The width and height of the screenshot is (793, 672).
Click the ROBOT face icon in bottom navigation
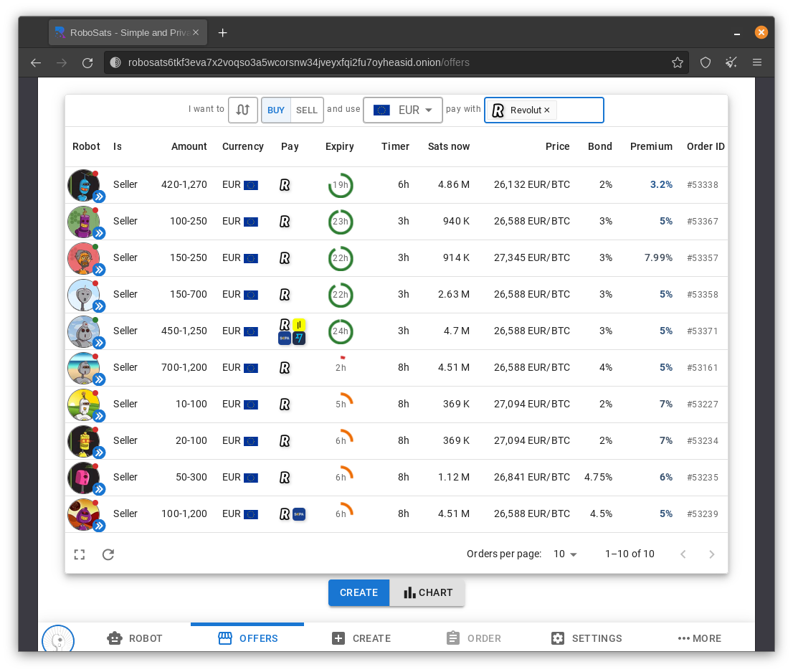coord(115,638)
